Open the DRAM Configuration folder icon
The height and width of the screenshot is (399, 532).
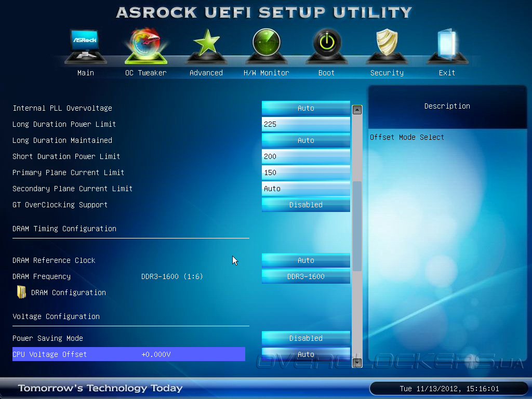pyautogui.click(x=21, y=292)
